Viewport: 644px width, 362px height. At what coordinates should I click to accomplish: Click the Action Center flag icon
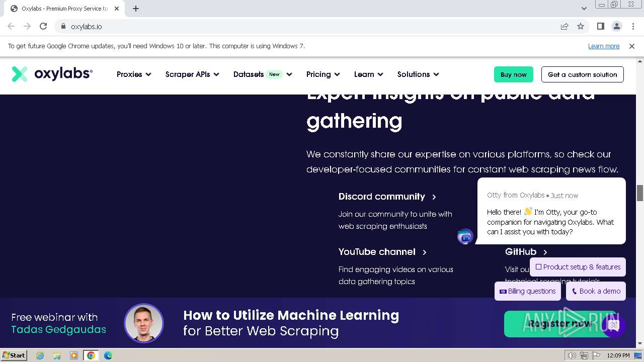point(596,355)
